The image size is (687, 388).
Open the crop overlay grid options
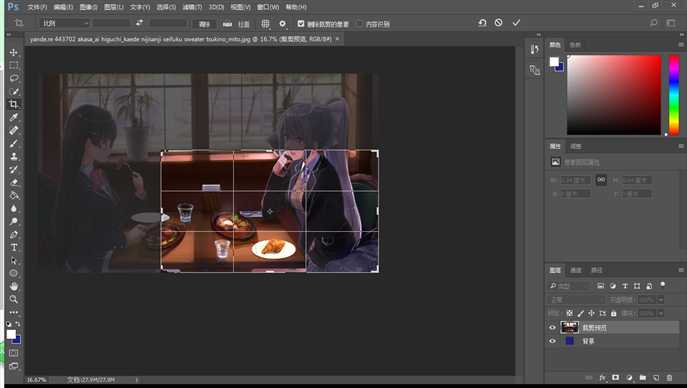pyautogui.click(x=266, y=24)
